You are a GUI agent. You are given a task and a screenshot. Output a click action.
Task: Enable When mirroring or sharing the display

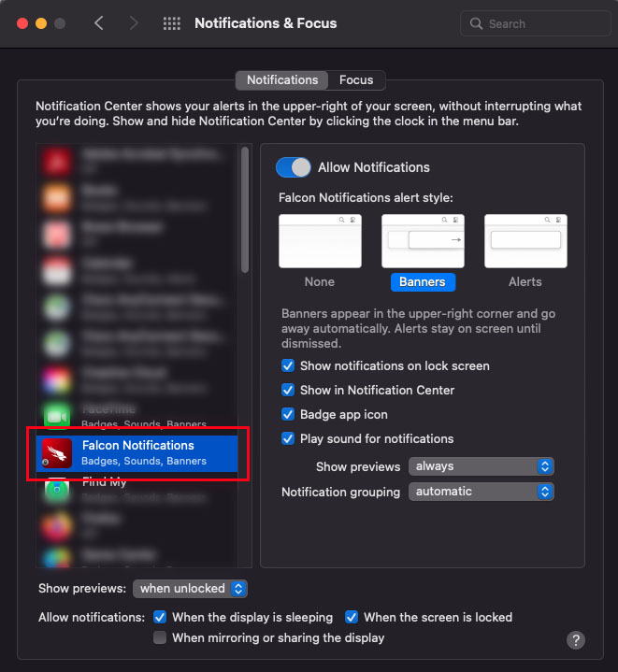(x=160, y=638)
